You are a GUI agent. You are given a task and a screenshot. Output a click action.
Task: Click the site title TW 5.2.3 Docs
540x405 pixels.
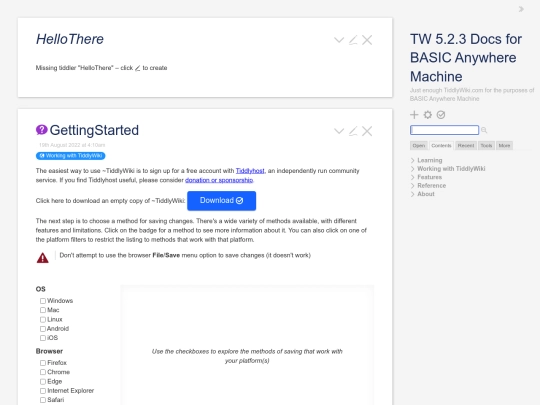[466, 58]
